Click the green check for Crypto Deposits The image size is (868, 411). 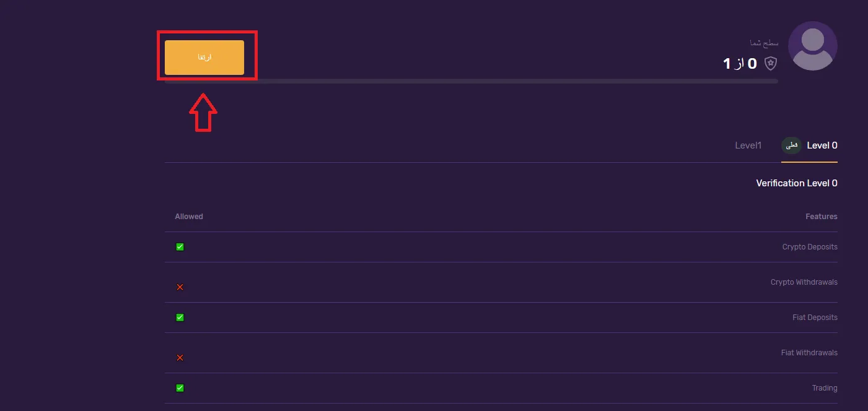tap(180, 247)
